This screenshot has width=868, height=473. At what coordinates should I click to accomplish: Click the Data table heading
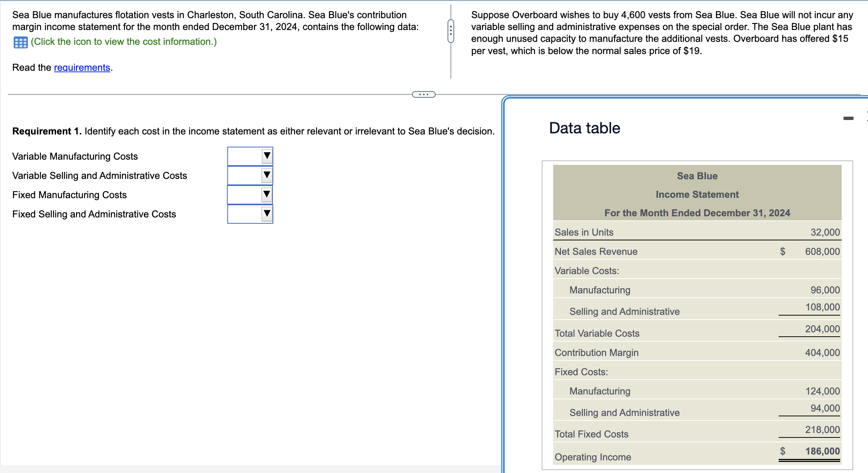click(584, 128)
